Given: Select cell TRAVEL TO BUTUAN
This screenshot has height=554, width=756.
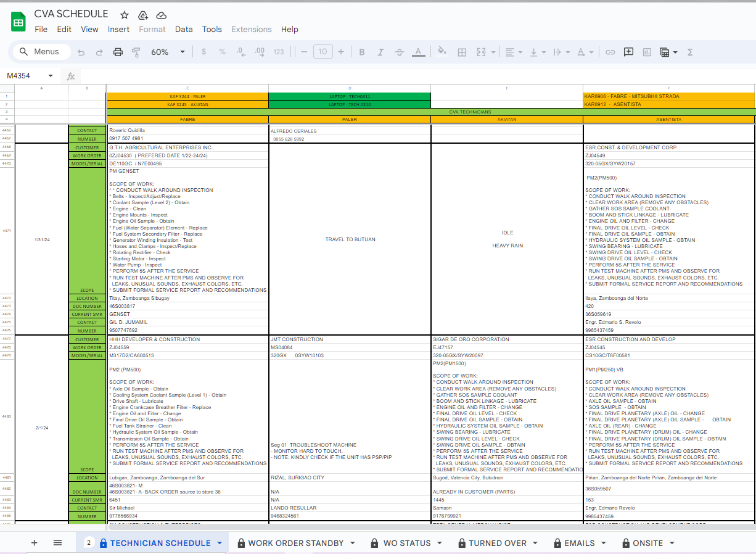Looking at the screenshot, I should pyautogui.click(x=350, y=239).
